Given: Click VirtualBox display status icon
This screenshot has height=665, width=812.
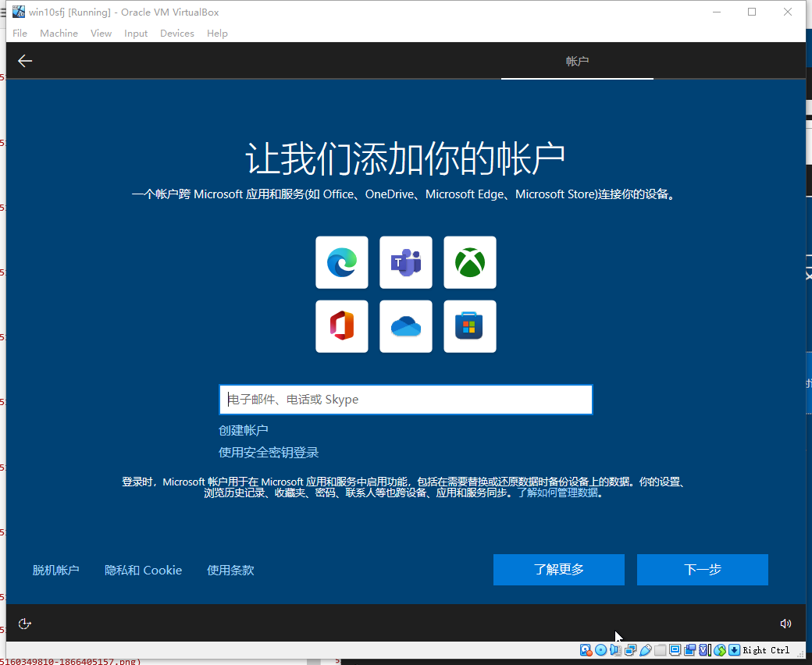Looking at the screenshot, I should (x=675, y=650).
